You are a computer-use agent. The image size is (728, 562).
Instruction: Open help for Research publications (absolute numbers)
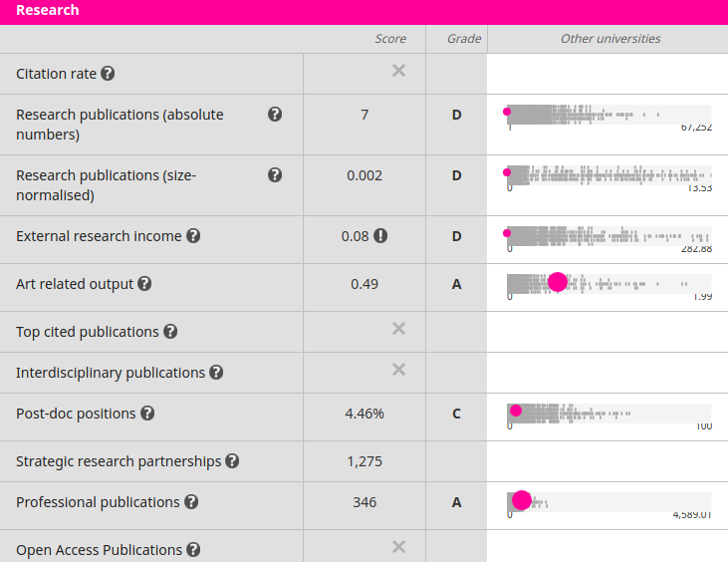pos(276,115)
